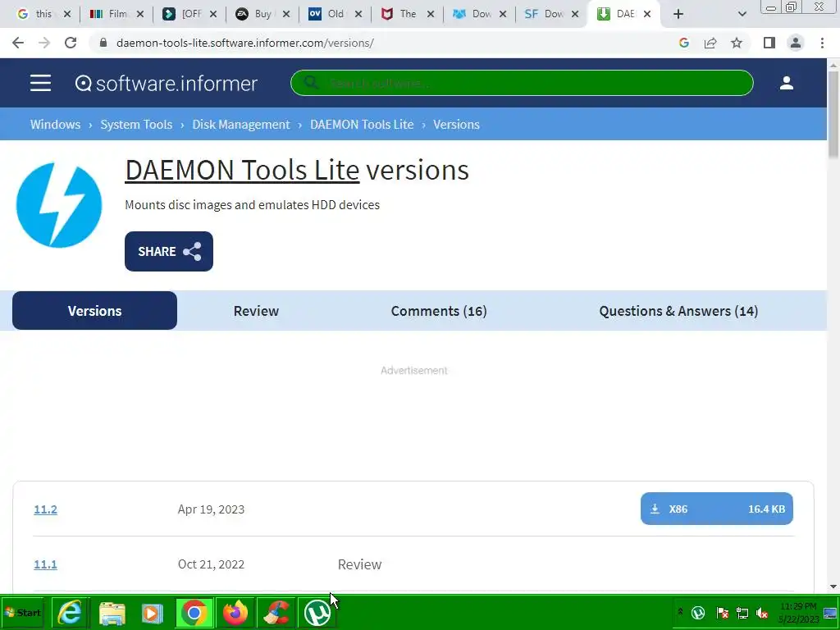Click the Oct 21, 2022 date text

[x=211, y=564]
